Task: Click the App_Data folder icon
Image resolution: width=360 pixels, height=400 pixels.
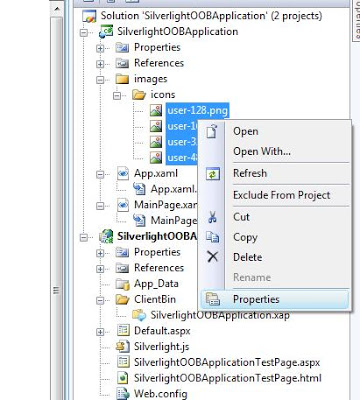Action: click(122, 284)
